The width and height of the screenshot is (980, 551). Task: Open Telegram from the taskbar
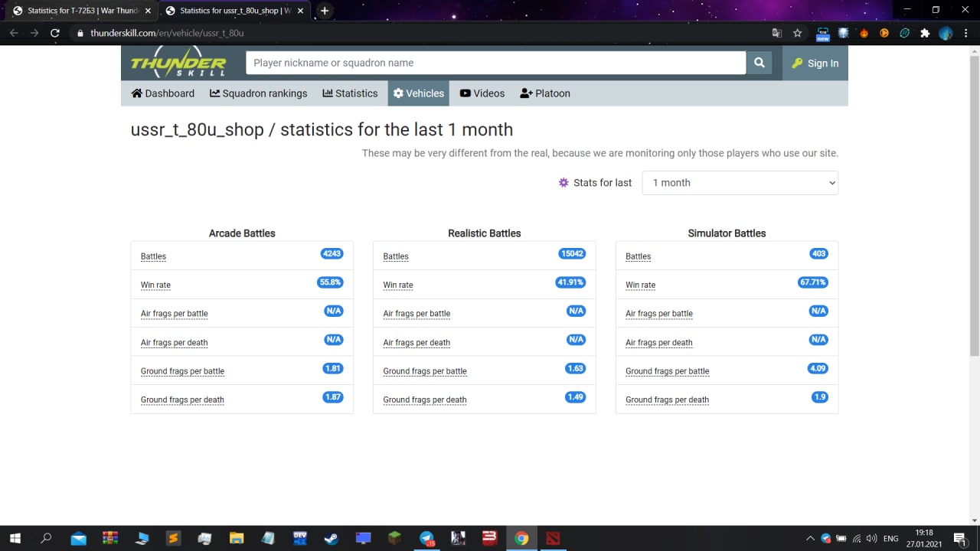(426, 538)
